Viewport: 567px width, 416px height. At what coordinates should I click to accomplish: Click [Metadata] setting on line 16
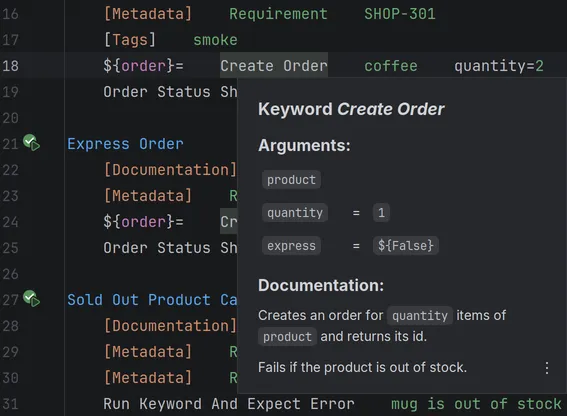148,14
